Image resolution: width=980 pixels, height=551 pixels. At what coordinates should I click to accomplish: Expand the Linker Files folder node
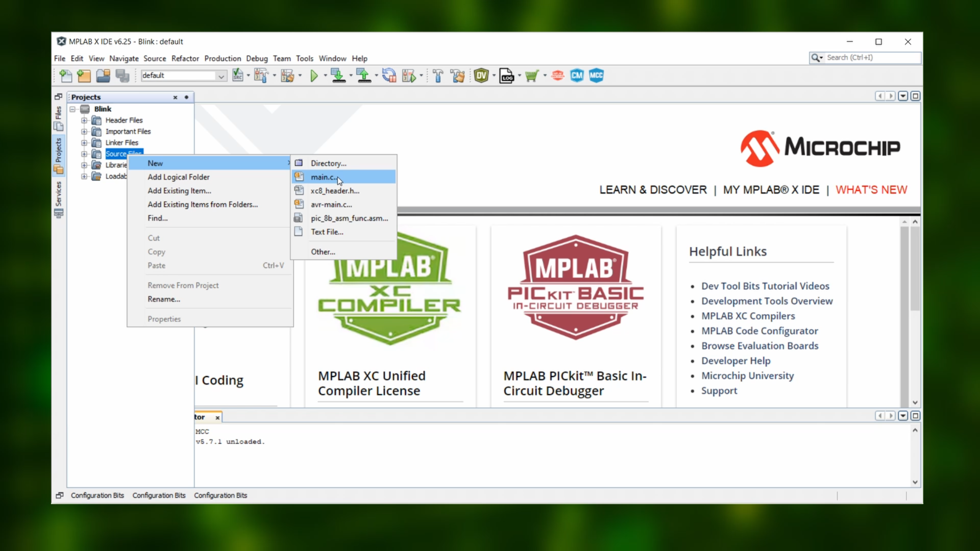84,143
